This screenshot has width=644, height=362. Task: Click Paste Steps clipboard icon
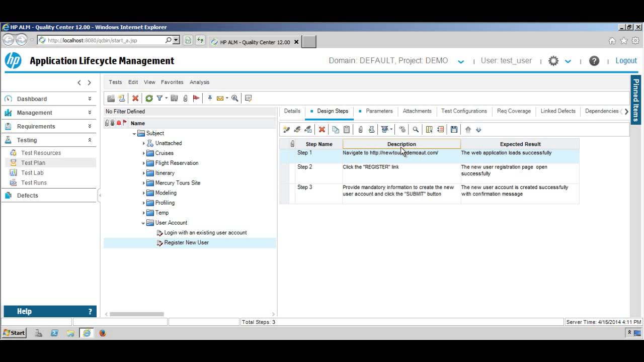(x=346, y=130)
